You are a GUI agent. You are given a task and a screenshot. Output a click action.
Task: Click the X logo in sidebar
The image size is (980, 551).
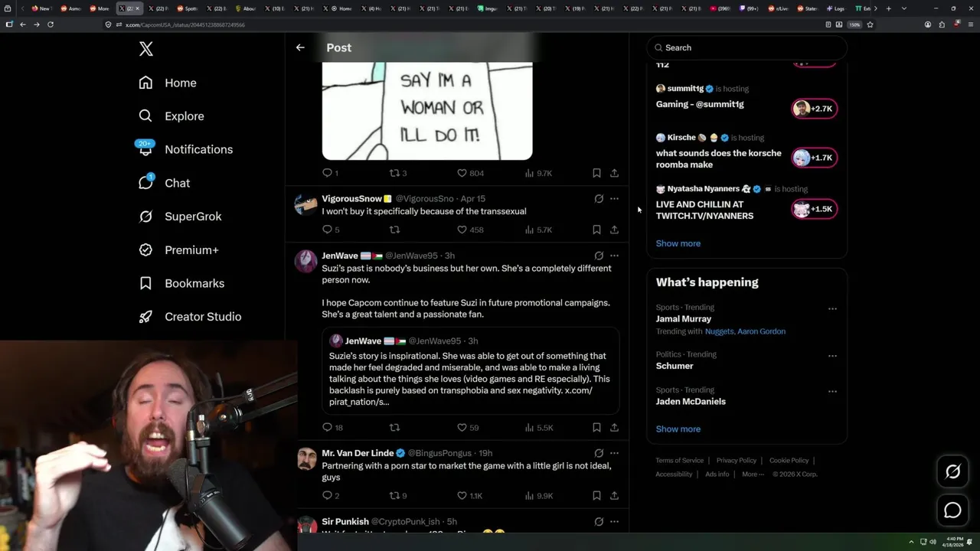[x=146, y=49]
